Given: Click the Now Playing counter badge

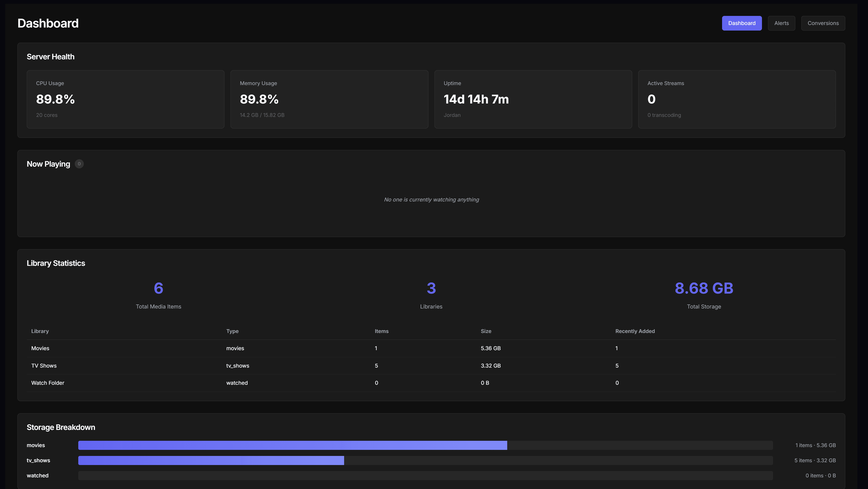Looking at the screenshot, I should pos(79,164).
